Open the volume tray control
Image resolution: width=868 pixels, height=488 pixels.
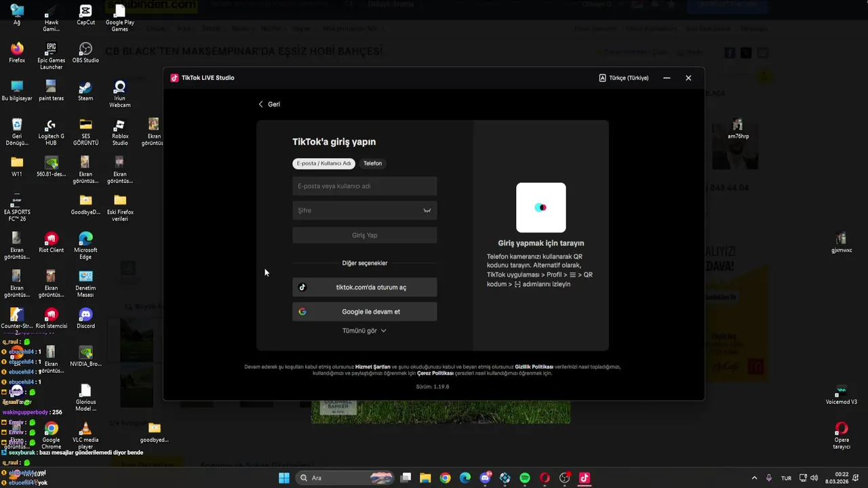814,478
